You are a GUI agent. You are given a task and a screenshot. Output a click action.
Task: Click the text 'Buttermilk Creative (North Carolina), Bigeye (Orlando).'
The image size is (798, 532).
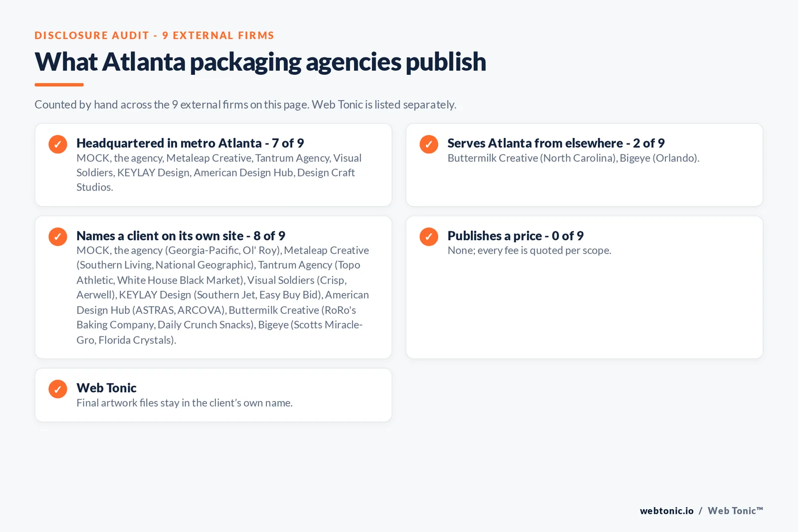coord(574,158)
